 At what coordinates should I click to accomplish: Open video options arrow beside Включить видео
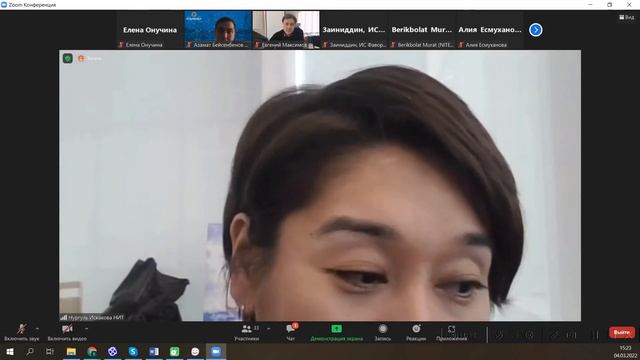[86, 329]
